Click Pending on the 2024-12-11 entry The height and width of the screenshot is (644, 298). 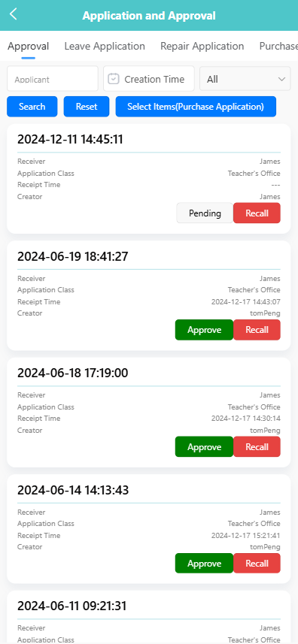click(205, 213)
